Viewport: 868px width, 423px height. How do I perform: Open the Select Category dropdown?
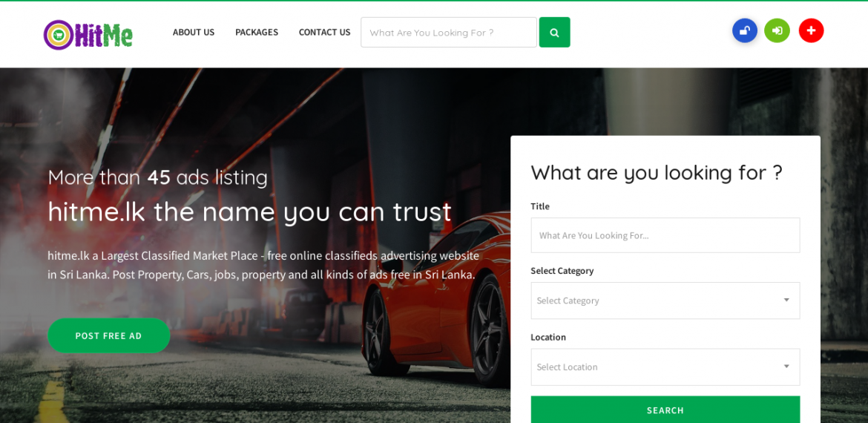[665, 301]
